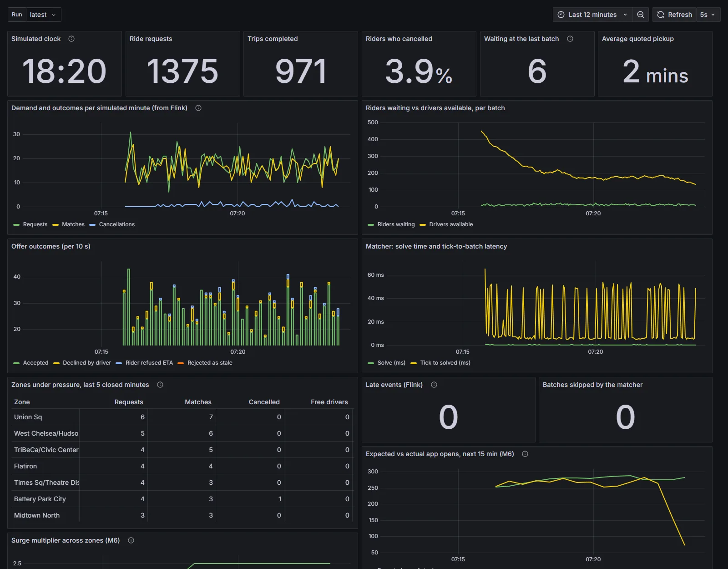Toggle the Matches series in legend
The width and height of the screenshot is (728, 569).
click(x=73, y=224)
